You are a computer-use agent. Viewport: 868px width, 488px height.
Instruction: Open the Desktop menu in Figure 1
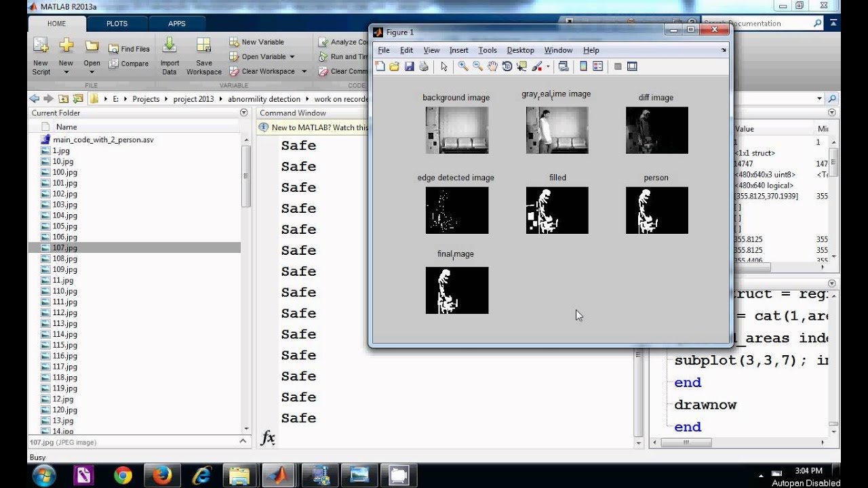click(x=521, y=50)
